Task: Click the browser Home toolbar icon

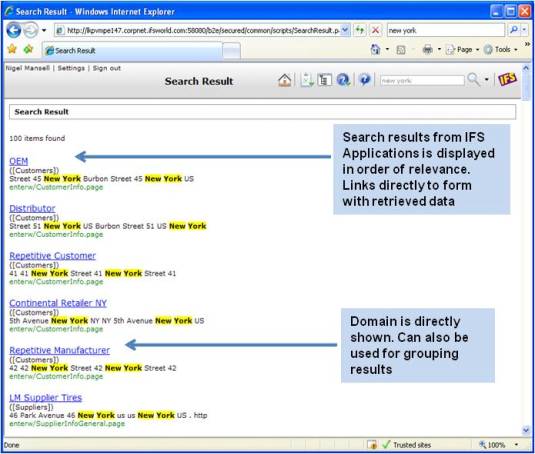Action: click(375, 49)
